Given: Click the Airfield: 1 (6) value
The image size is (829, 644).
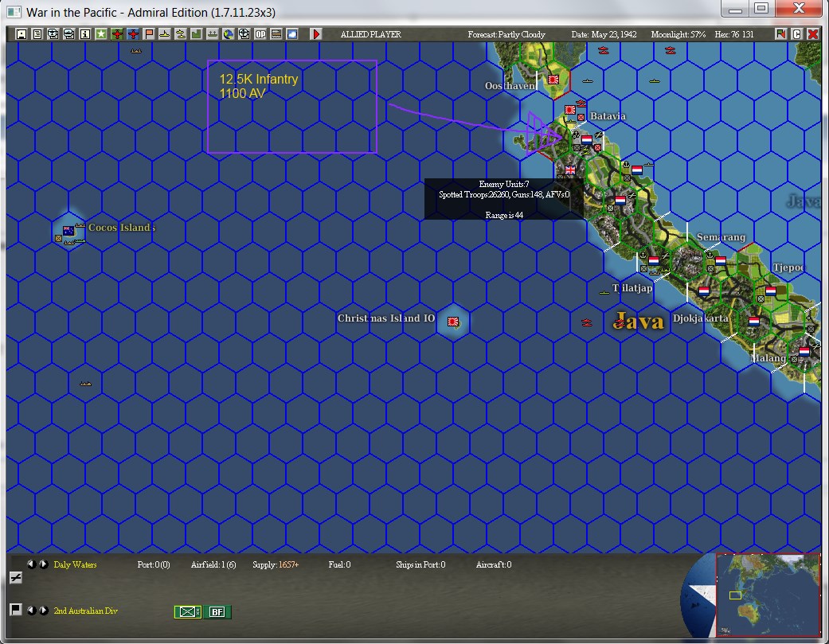Looking at the screenshot, I should [213, 564].
